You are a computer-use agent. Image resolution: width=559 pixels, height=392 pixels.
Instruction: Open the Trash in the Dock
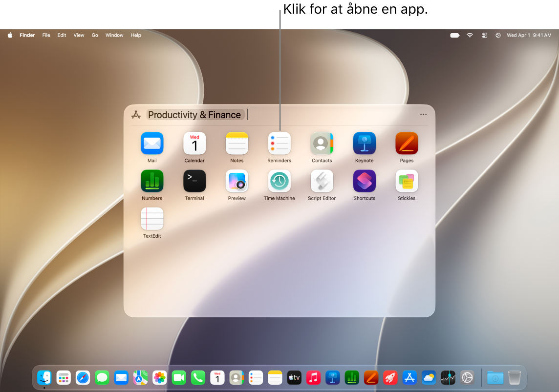pos(515,377)
